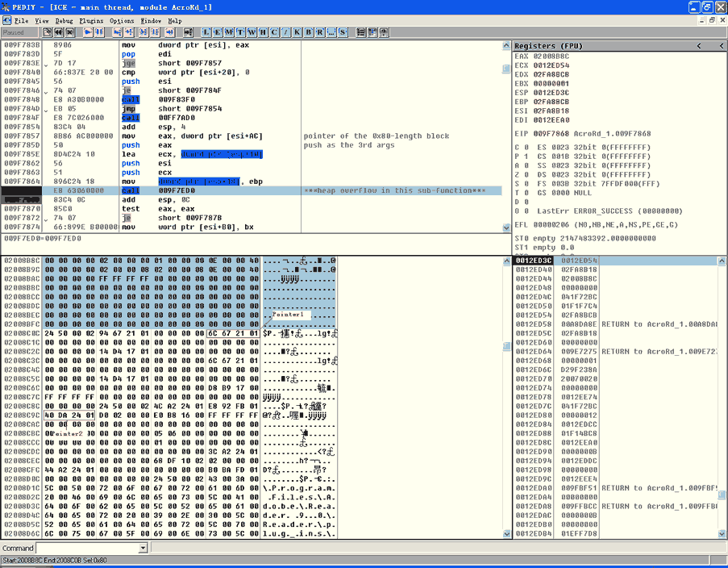The height and width of the screenshot is (568, 728).
Task: Click the disassembly pane scroll up arrow
Action: [507, 45]
